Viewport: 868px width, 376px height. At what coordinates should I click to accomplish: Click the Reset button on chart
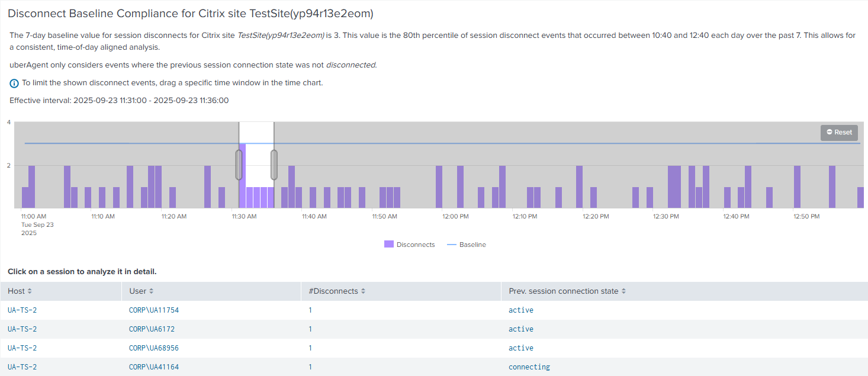pyautogui.click(x=839, y=133)
